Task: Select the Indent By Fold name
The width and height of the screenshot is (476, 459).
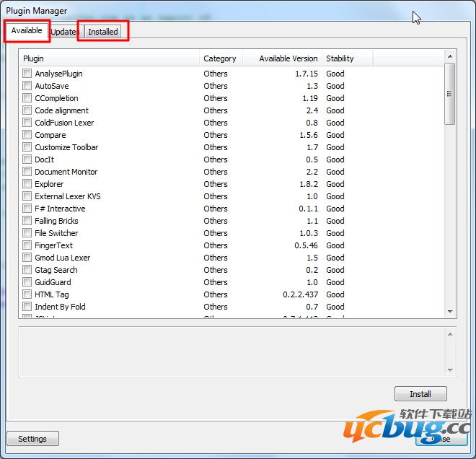Action: [60, 307]
